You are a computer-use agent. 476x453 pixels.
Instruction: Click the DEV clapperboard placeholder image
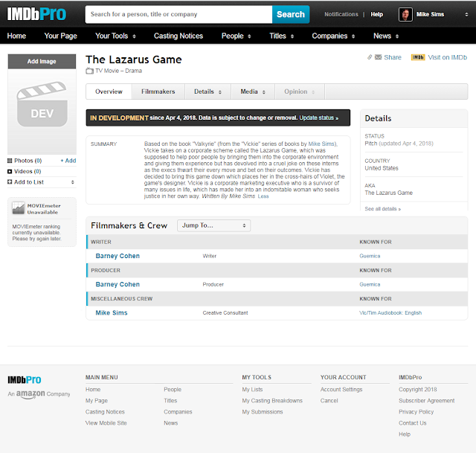42,104
